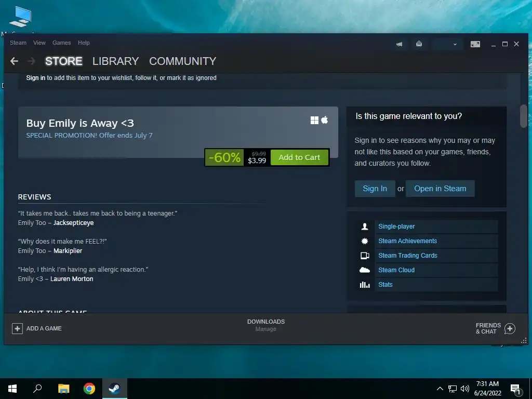The image size is (532, 399).
Task: Click the store page scrollbar thumb
Action: [x=524, y=116]
